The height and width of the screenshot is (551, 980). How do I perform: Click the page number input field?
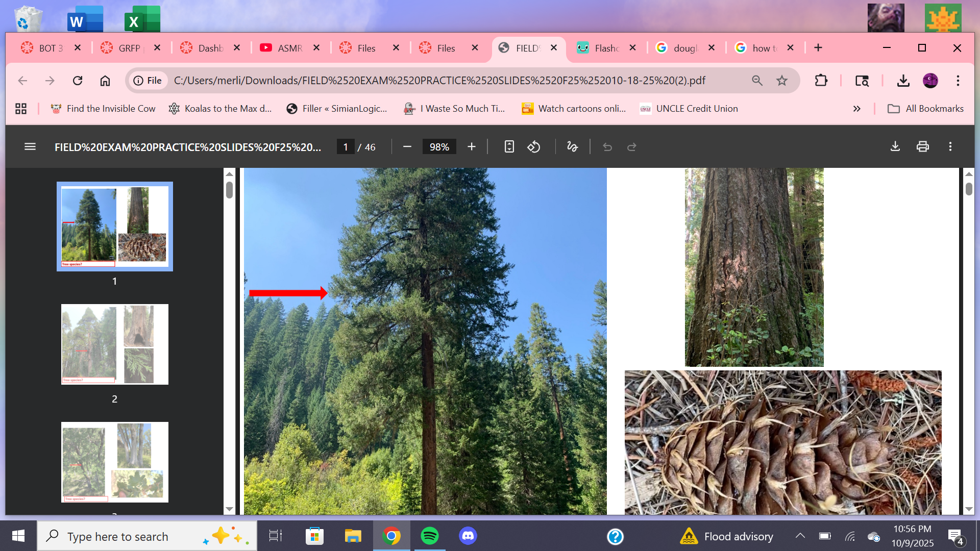(346, 147)
